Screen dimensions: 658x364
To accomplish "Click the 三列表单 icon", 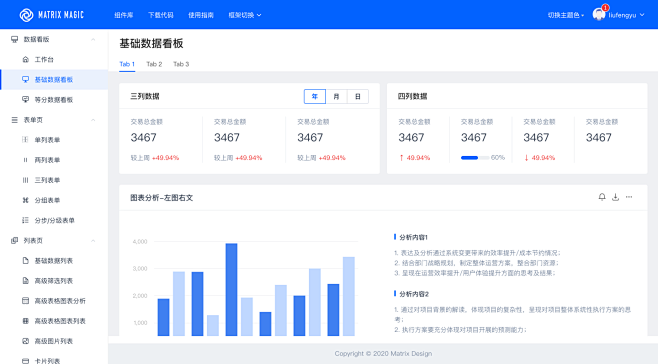I will coord(26,180).
